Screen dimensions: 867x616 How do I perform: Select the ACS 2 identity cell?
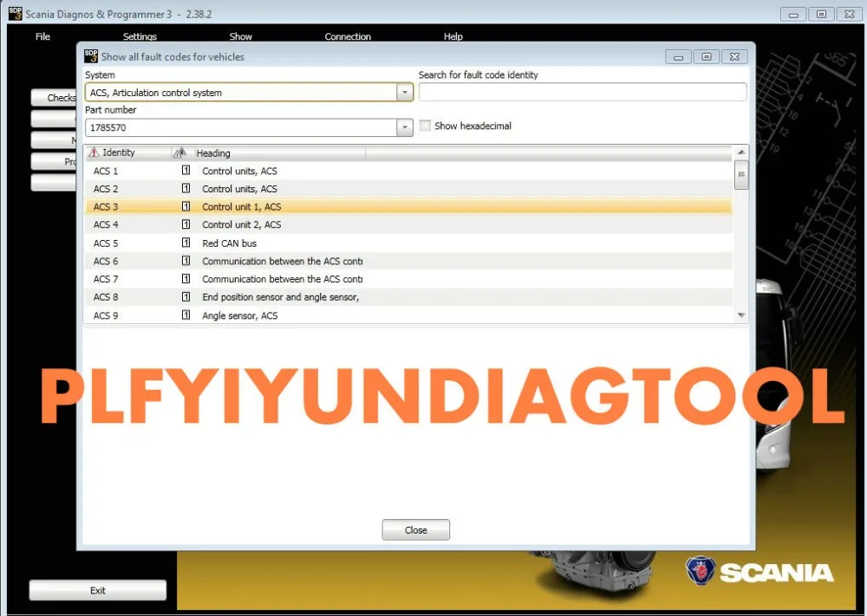[x=106, y=188]
